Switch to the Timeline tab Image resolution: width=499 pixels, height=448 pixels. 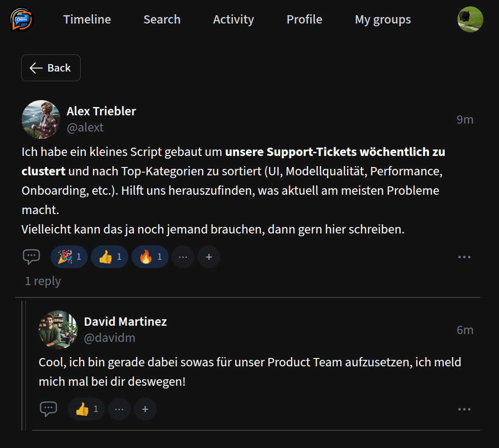87,19
